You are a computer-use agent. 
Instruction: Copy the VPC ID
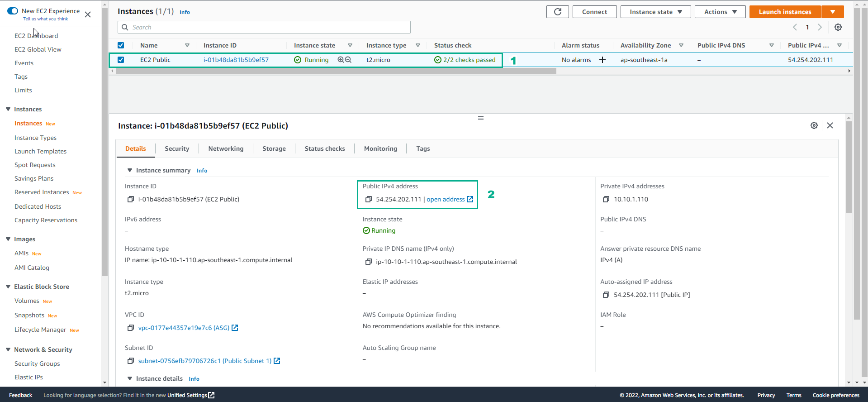coord(131,328)
